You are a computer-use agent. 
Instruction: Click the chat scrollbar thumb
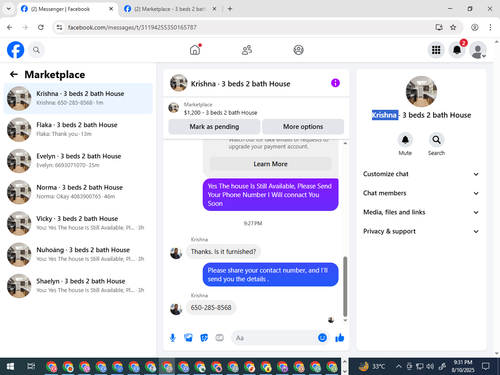click(x=345, y=286)
